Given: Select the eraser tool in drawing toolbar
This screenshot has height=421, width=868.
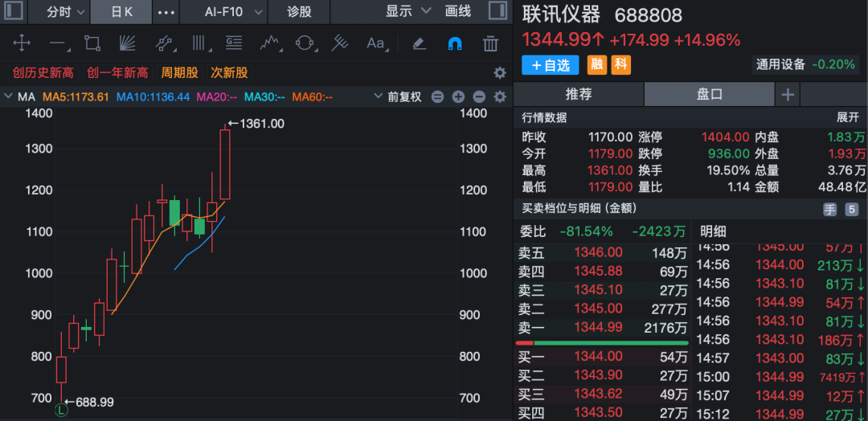Looking at the screenshot, I should 420,43.
